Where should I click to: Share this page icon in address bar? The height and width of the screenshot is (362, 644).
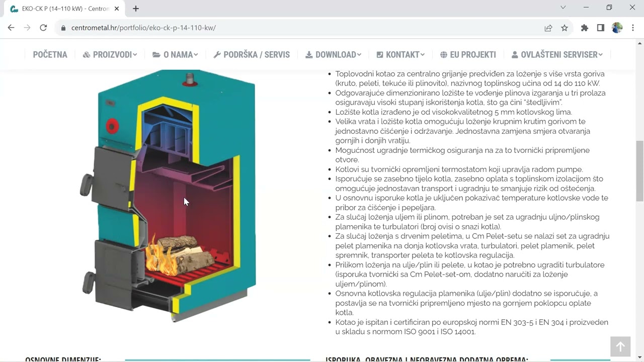pos(548,28)
